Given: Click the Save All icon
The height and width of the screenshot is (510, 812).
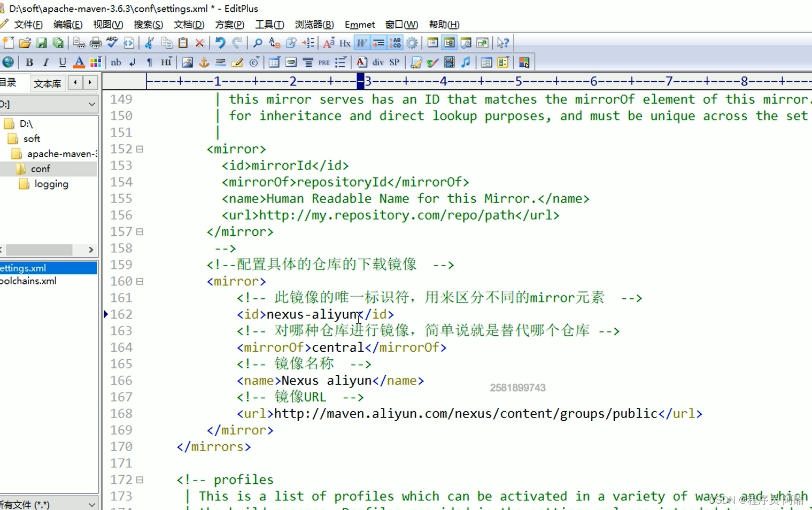Looking at the screenshot, I should click(58, 43).
